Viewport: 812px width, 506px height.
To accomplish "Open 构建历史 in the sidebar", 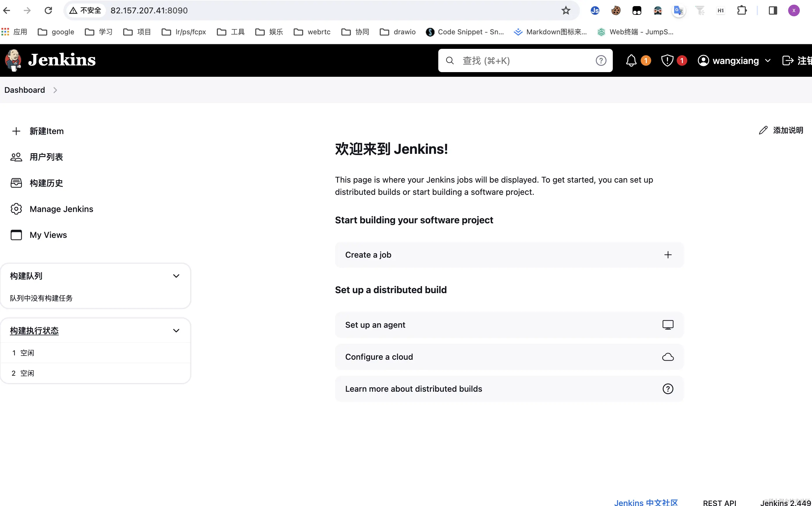I will (x=37, y=183).
